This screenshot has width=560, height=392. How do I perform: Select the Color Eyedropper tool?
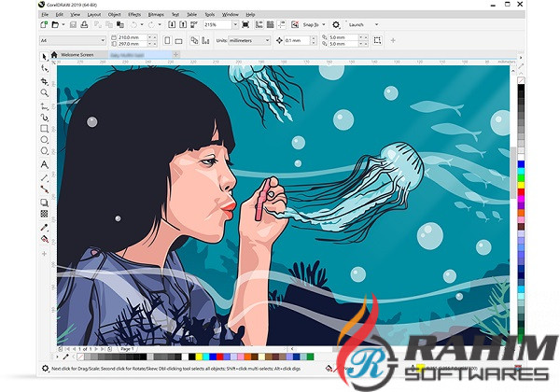click(44, 227)
